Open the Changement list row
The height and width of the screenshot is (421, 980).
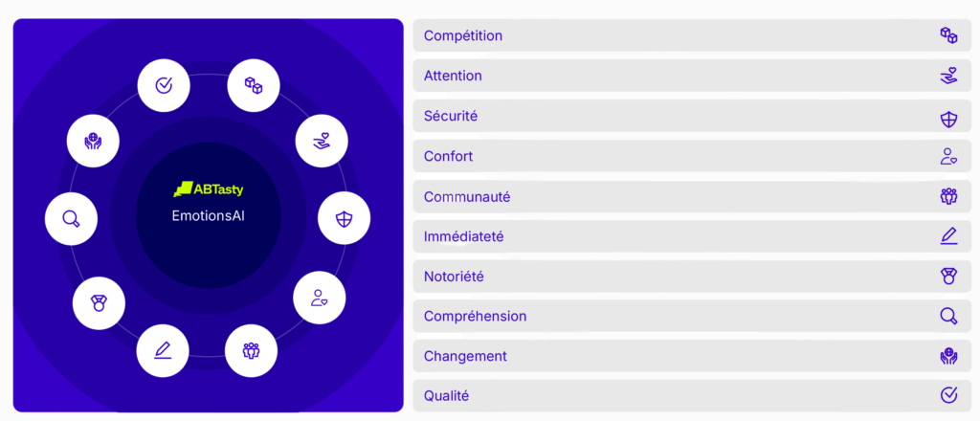point(692,356)
